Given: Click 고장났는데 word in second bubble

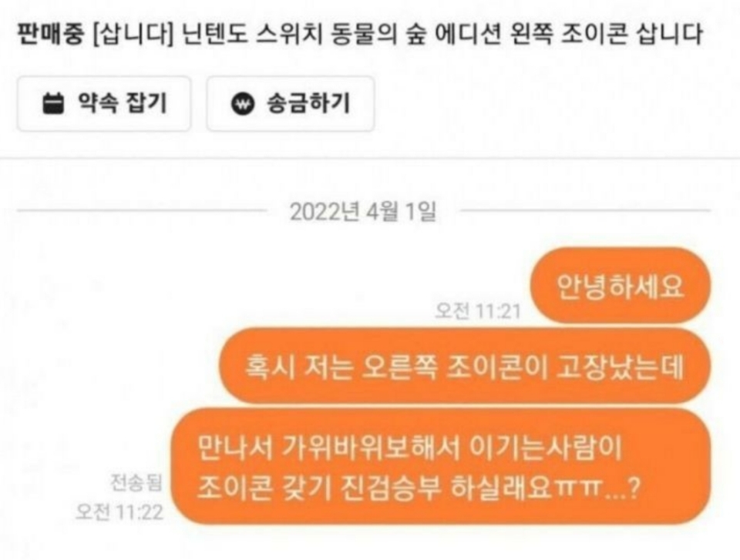Looking at the screenshot, I should point(620,367).
